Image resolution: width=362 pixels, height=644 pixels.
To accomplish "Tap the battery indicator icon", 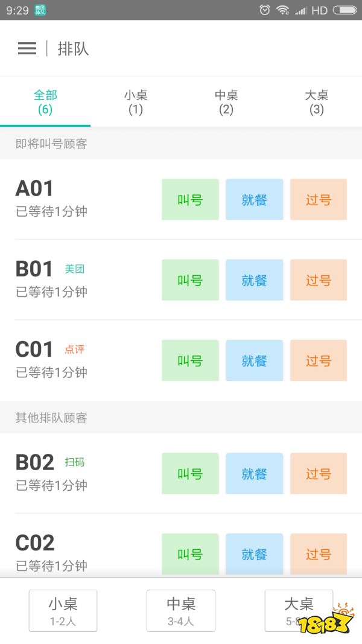I will click(345, 10).
